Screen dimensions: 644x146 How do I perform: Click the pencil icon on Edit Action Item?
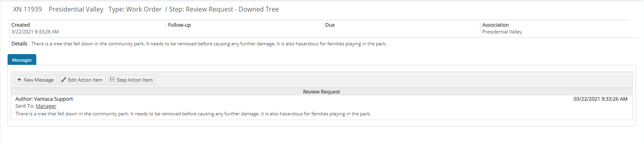click(64, 80)
